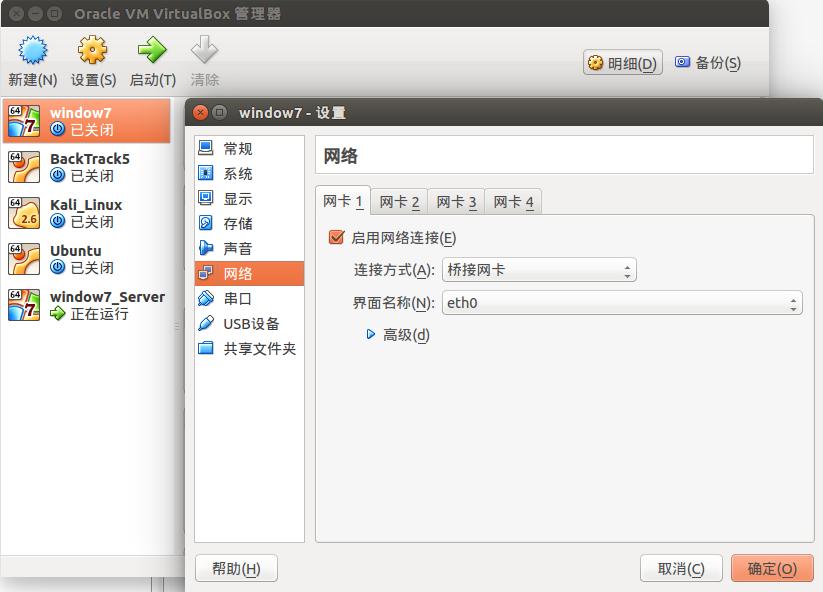Image resolution: width=823 pixels, height=592 pixels.
Task: Click the BackTrack5 VM OS icon
Action: tap(24, 167)
